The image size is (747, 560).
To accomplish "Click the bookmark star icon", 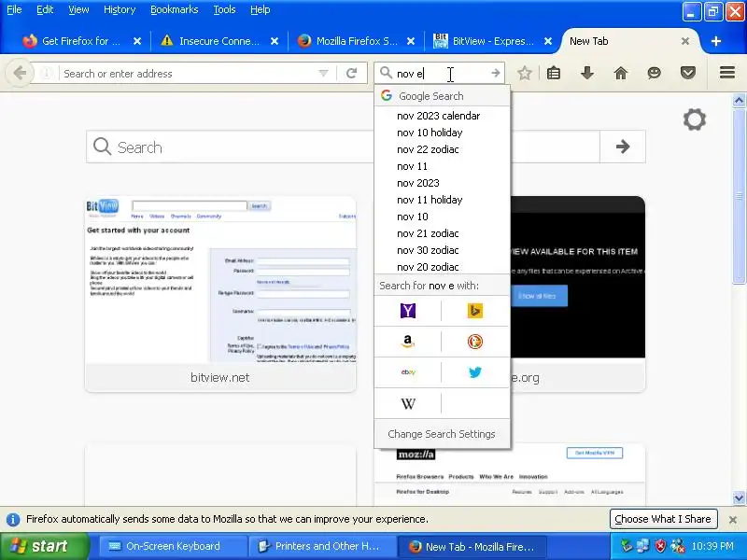I will click(525, 73).
